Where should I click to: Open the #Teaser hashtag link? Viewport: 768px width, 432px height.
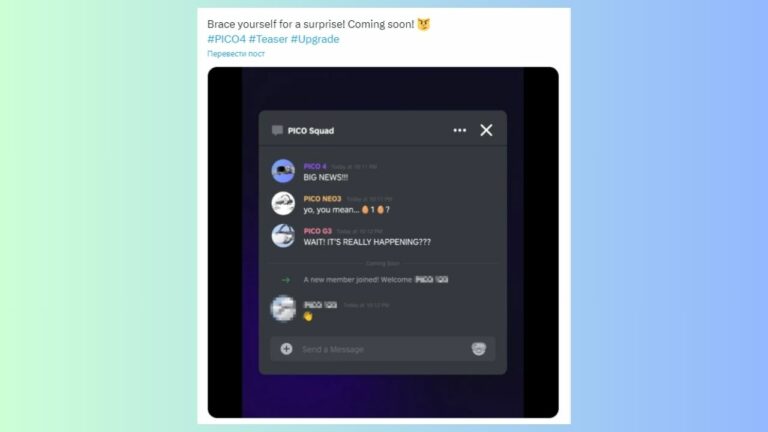[268, 39]
